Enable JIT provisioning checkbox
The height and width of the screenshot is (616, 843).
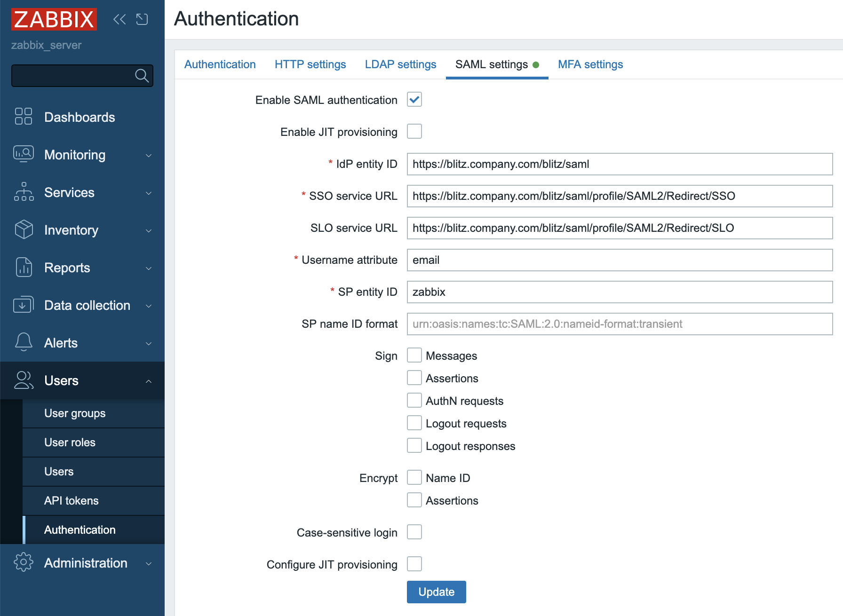[x=414, y=131]
